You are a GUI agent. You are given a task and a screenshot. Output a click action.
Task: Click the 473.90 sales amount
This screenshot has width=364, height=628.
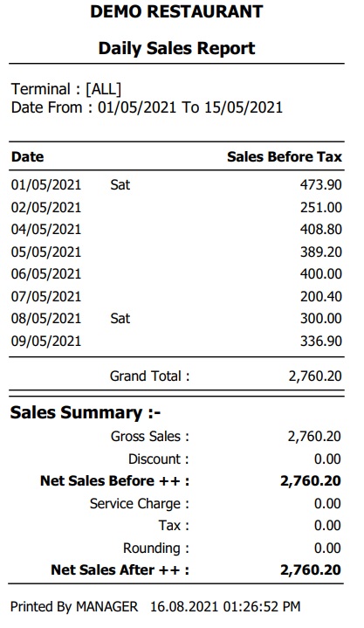(321, 184)
